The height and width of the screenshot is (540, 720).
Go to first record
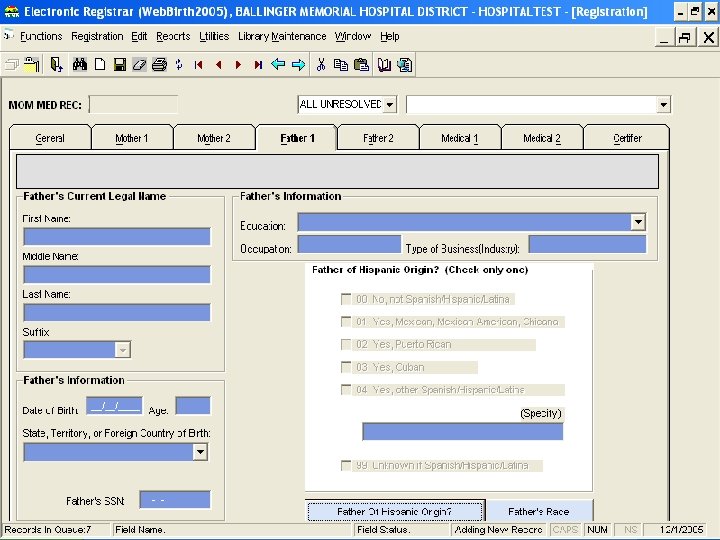pyautogui.click(x=198, y=65)
